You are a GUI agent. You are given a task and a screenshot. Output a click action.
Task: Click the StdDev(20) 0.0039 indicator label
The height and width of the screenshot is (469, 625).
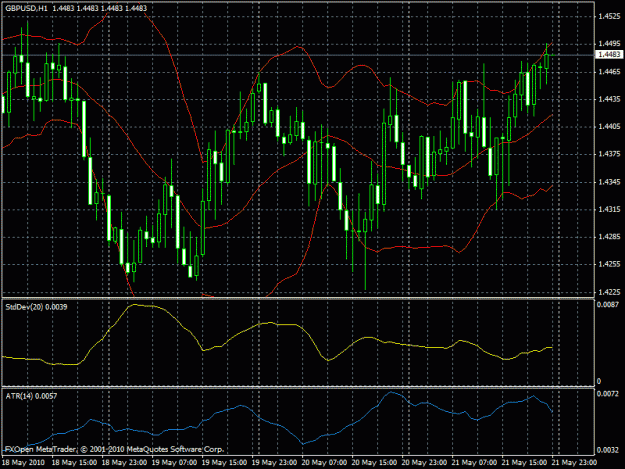(36, 307)
